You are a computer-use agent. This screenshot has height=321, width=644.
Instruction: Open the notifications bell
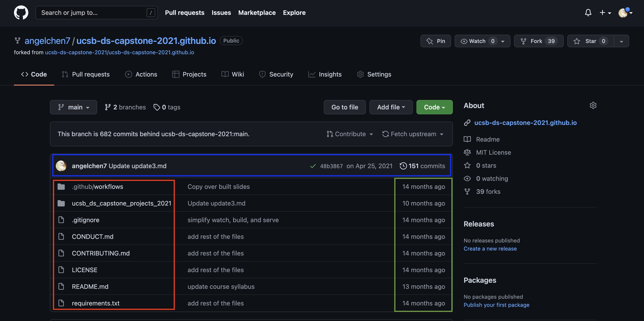click(588, 13)
